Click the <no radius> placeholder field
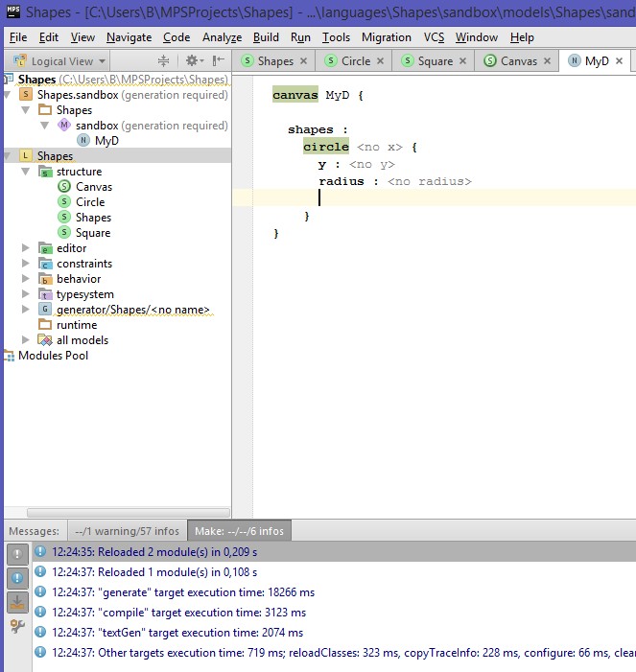636x672 pixels. tap(429, 181)
